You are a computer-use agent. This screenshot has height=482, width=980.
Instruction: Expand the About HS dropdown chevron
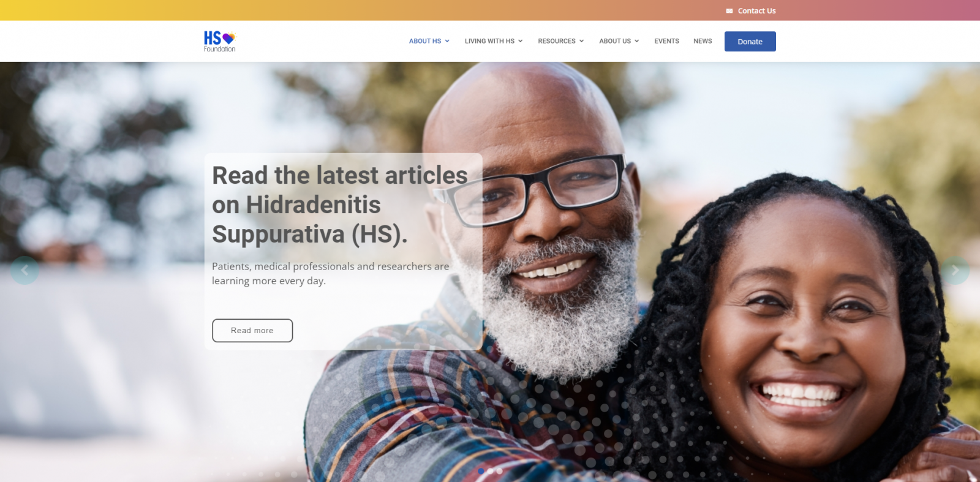(447, 41)
